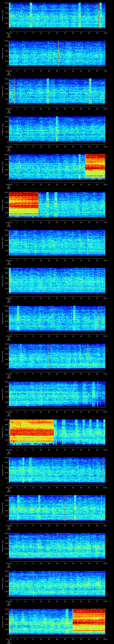Select the spectrogram panel starting at 18:15:00
This screenshot has width=114, height=644.
coord(57,546)
